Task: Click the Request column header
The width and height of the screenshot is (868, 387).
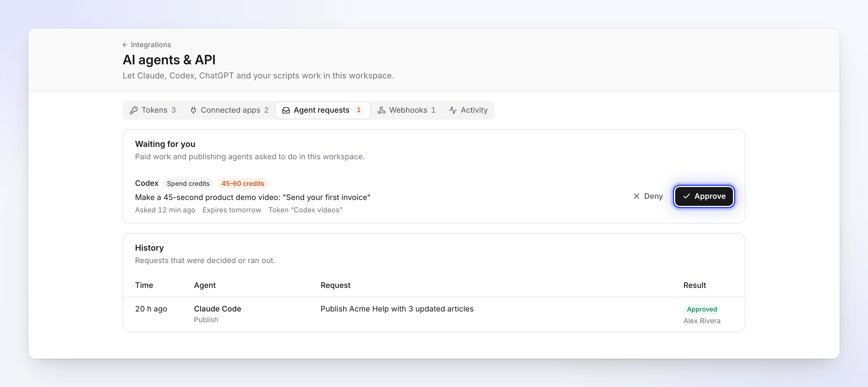Action: 335,285
